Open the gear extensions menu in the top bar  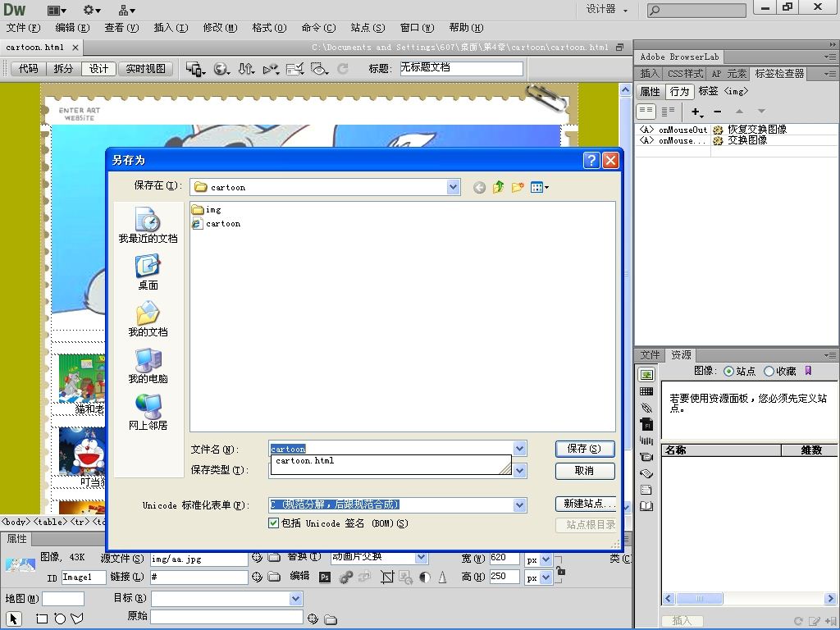[x=92, y=10]
